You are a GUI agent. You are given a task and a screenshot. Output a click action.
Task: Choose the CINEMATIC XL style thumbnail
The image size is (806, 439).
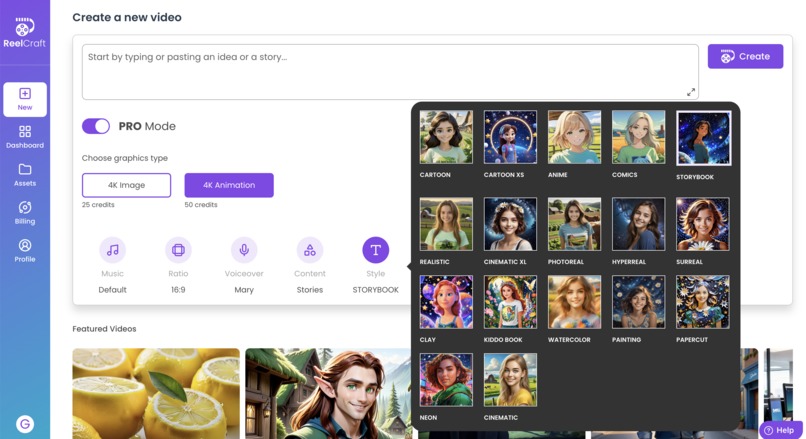(x=510, y=224)
